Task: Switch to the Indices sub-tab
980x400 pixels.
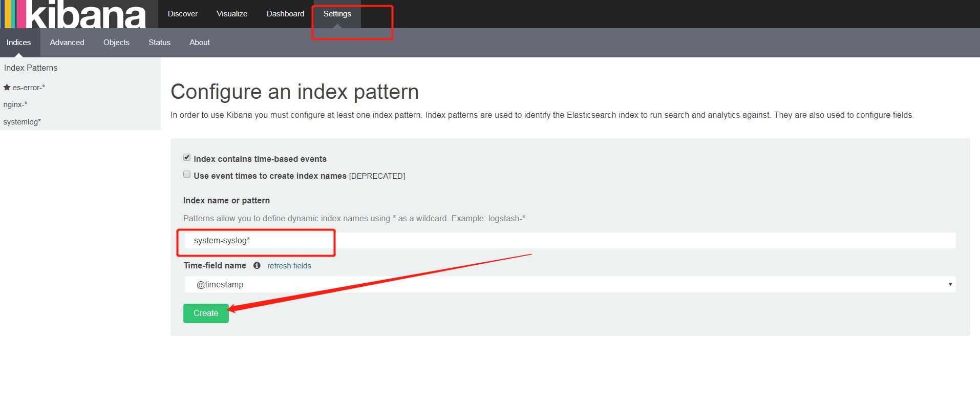Action: click(x=19, y=43)
